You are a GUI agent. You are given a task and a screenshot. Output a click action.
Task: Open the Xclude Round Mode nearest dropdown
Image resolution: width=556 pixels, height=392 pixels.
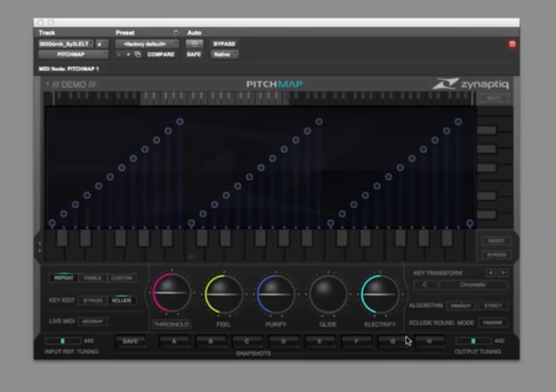pos(493,323)
